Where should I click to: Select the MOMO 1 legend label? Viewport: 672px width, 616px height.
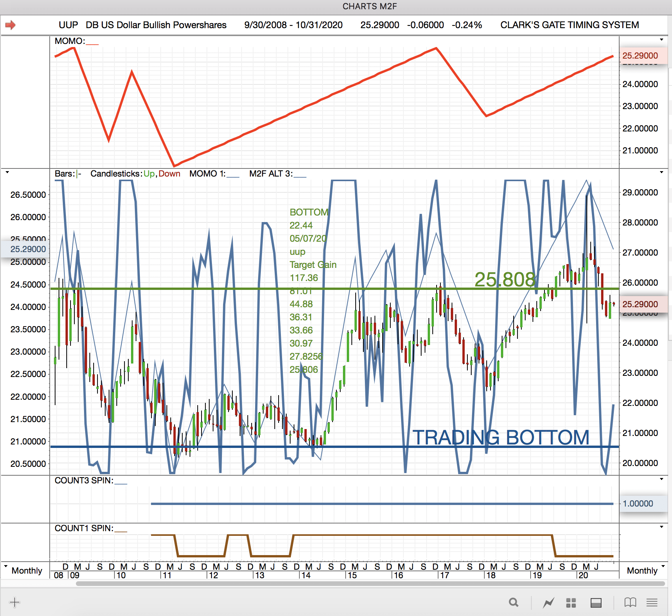tap(214, 174)
